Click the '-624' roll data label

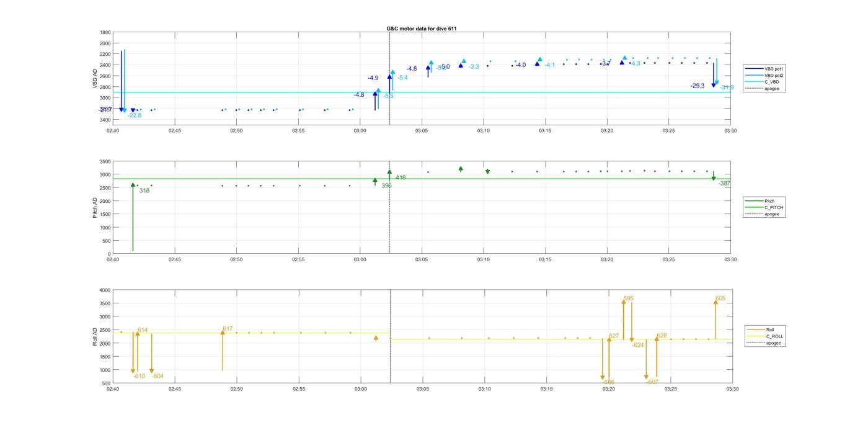[638, 345]
